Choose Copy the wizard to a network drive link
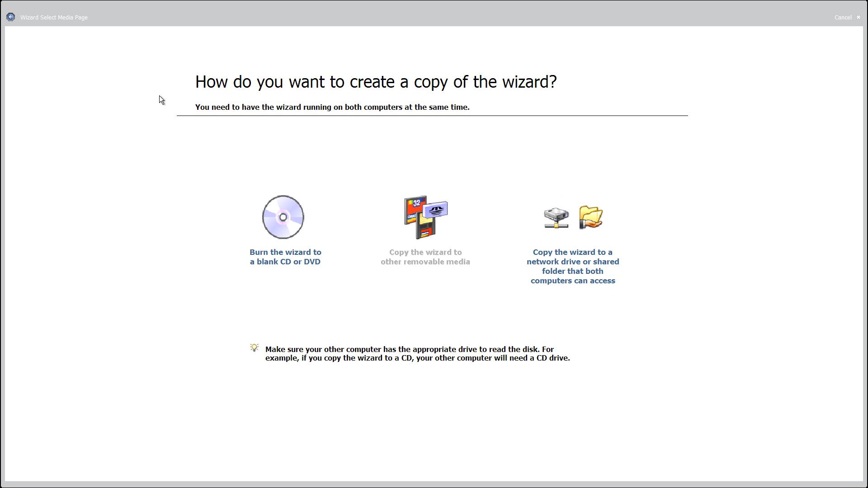The image size is (868, 488). pos(572,266)
